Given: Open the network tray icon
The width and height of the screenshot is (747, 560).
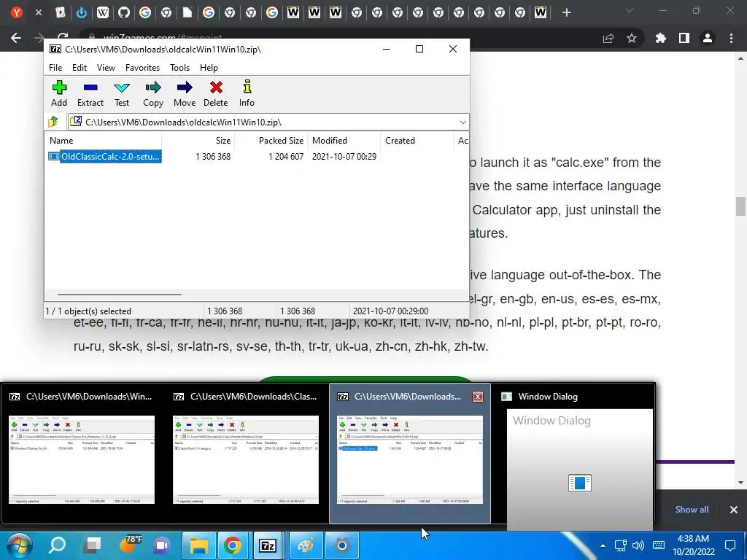Looking at the screenshot, I should tap(620, 545).
